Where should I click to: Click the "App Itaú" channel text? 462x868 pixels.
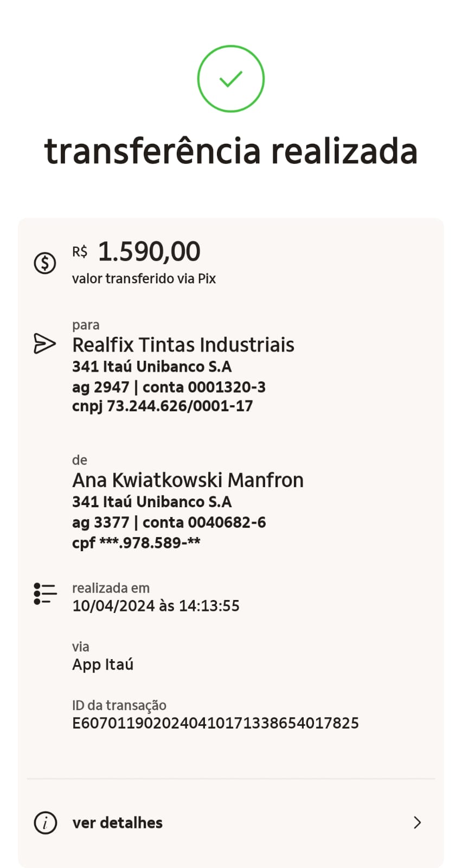coord(102,665)
